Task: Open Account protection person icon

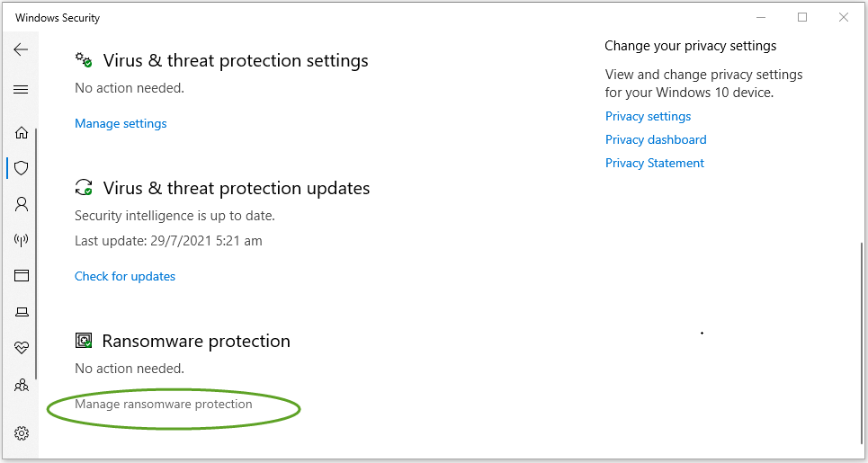Action: pyautogui.click(x=22, y=205)
